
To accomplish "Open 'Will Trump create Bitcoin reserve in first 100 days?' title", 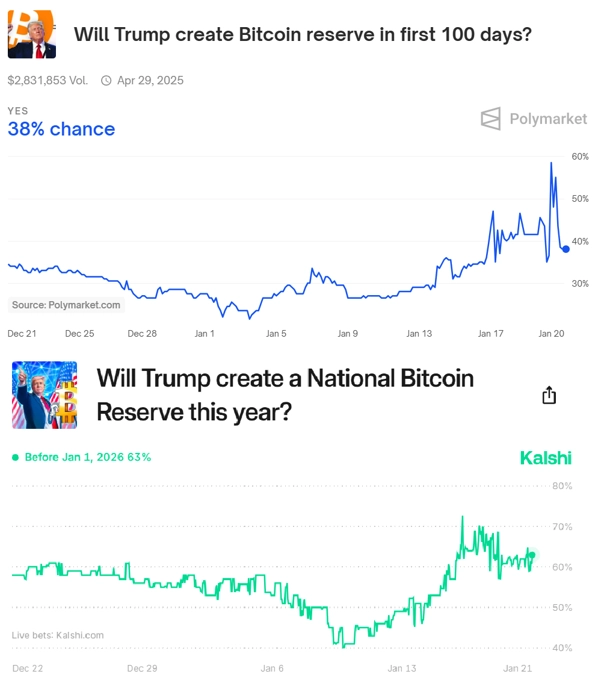I will pyautogui.click(x=303, y=34).
